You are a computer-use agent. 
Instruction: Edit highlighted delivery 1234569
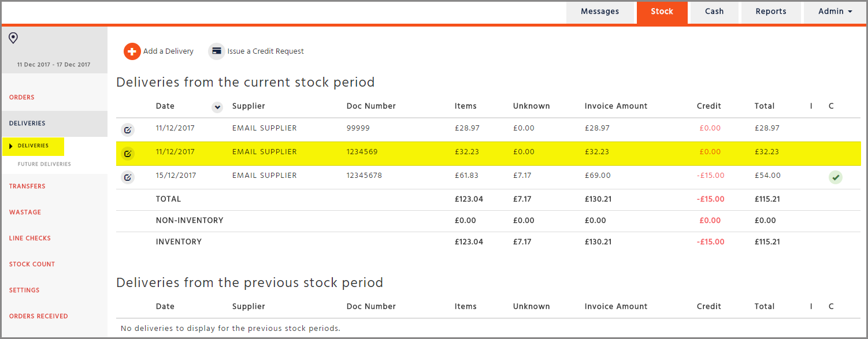coord(128,153)
